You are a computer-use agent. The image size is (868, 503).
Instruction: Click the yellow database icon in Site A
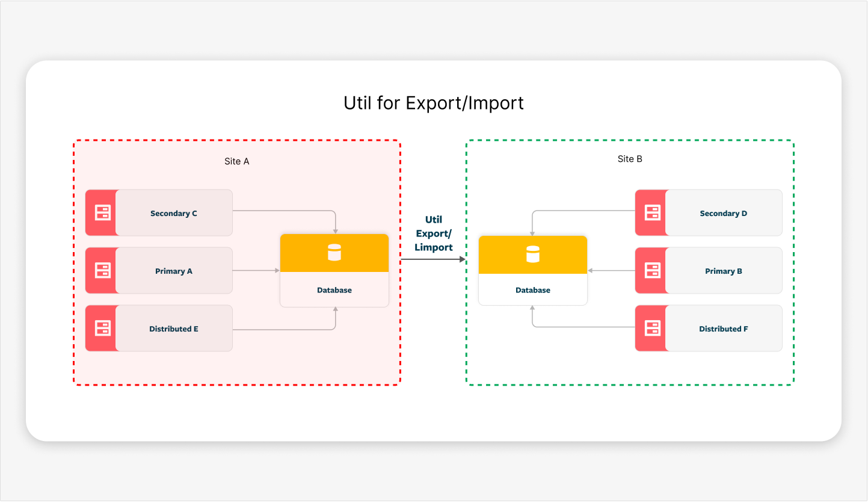point(334,253)
